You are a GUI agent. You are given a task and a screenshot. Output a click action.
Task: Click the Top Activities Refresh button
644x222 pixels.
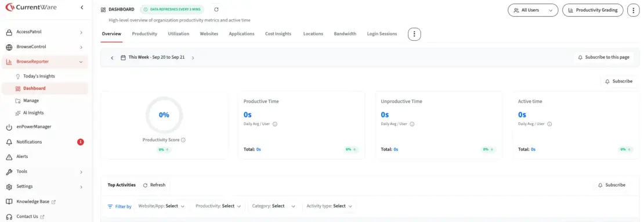[154, 185]
